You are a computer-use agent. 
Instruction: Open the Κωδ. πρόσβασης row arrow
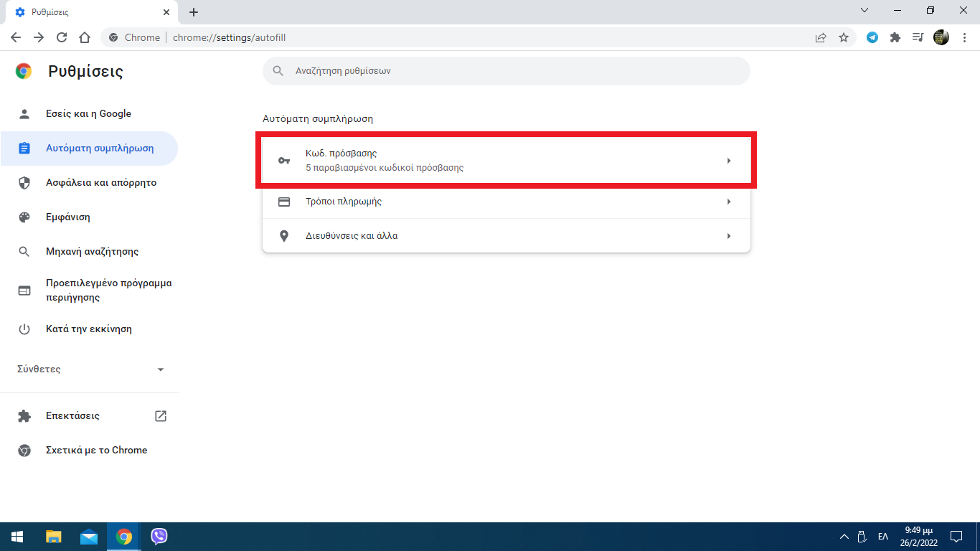(728, 161)
